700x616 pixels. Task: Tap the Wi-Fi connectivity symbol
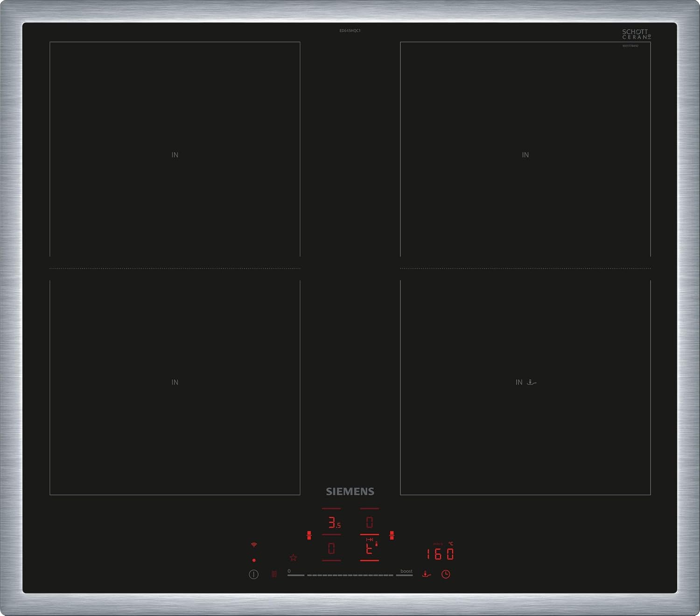[x=254, y=545]
